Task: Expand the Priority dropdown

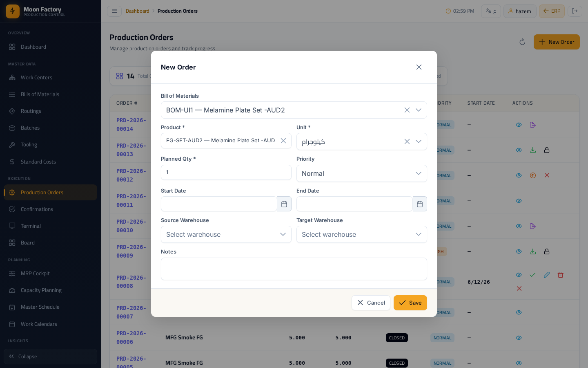Action: click(x=362, y=173)
